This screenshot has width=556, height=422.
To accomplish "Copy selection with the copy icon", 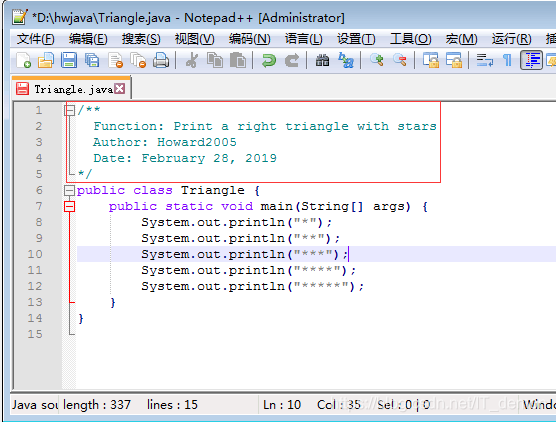I will 215,60.
